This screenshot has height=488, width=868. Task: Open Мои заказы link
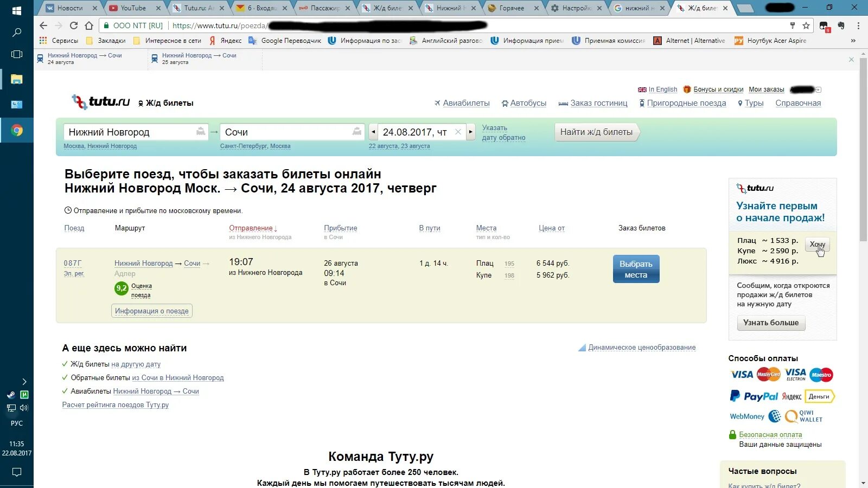coord(766,89)
